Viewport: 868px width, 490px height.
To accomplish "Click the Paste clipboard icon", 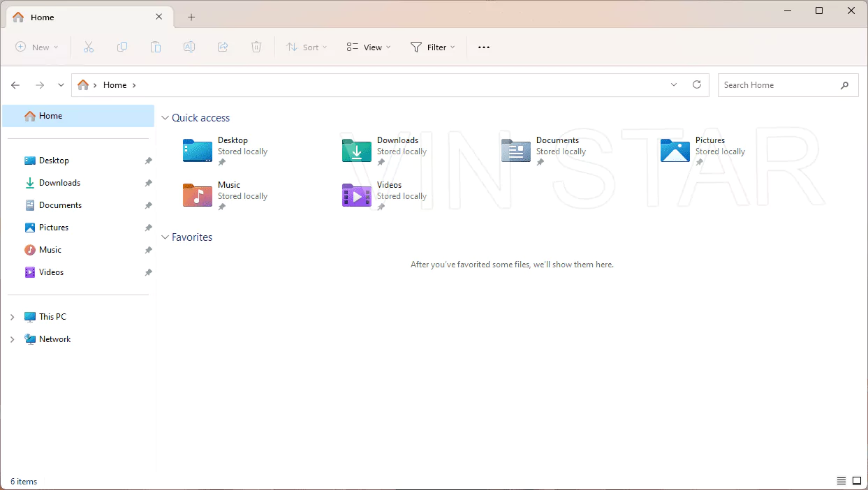I will click(156, 47).
